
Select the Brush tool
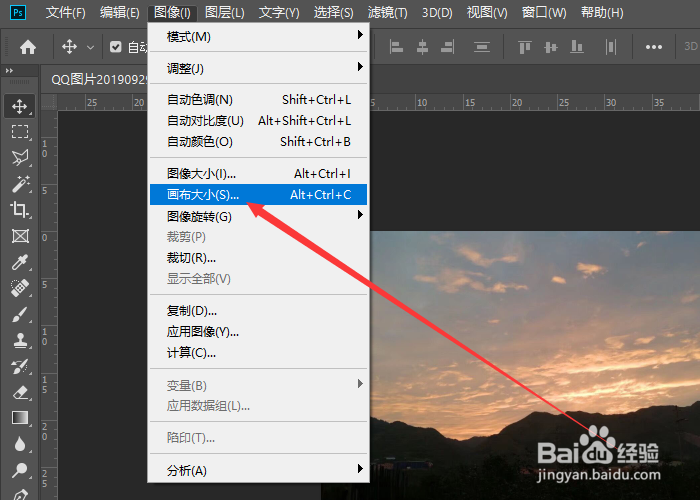20,315
